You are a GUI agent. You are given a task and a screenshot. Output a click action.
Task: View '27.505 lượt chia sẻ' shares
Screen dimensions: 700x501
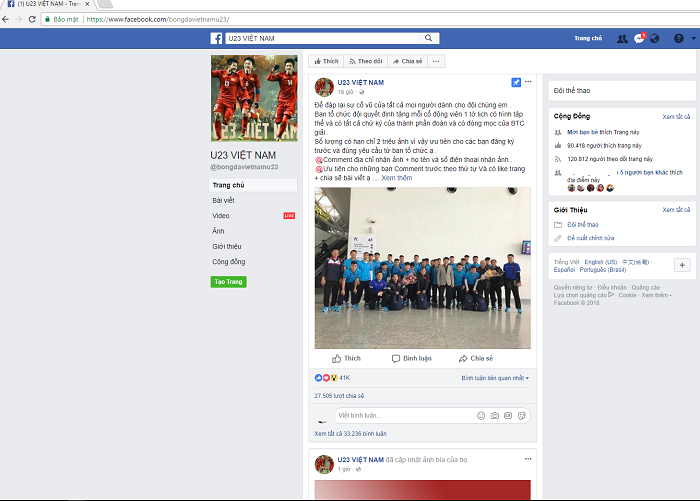339,396
